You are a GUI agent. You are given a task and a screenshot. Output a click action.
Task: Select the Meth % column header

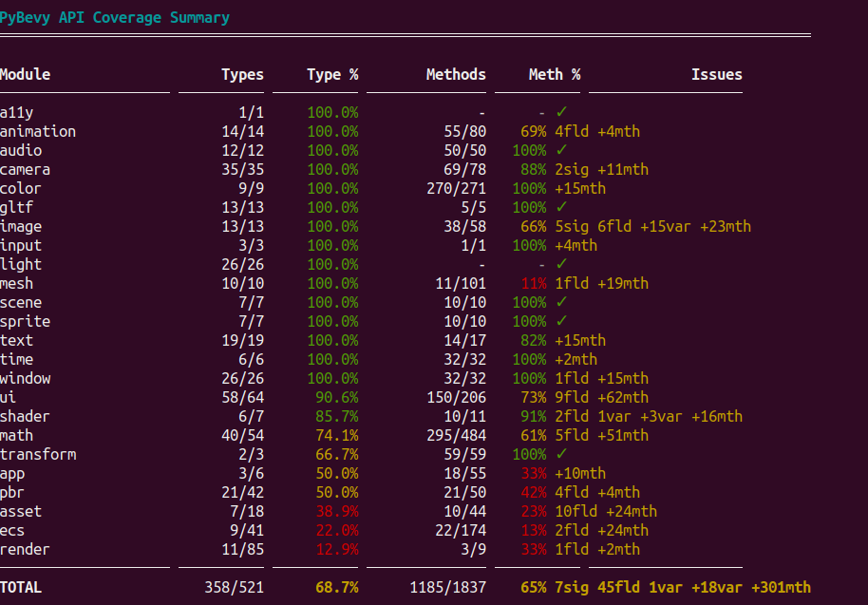point(555,75)
